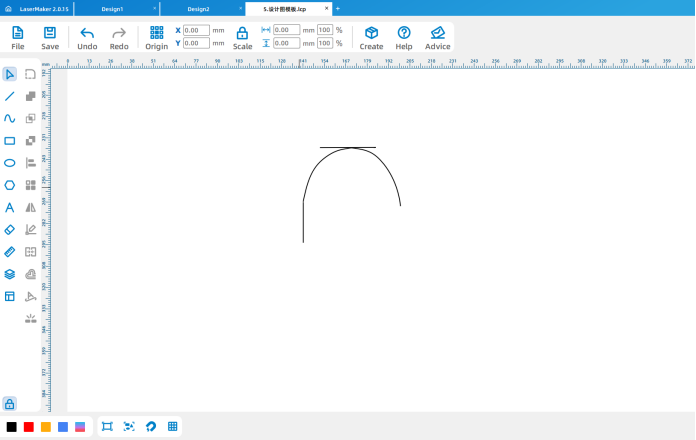Viewport: 696px width, 440px height.
Task: Switch to the Design1 tab
Action: coord(112,9)
